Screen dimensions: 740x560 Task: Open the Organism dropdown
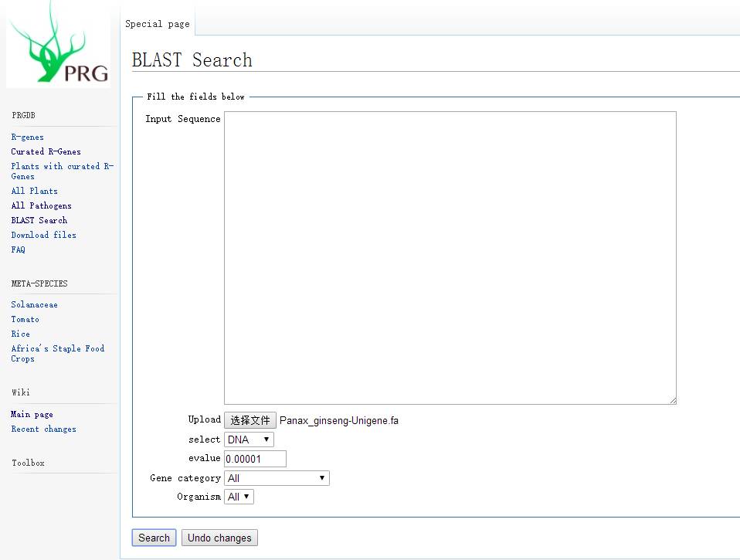coord(239,497)
